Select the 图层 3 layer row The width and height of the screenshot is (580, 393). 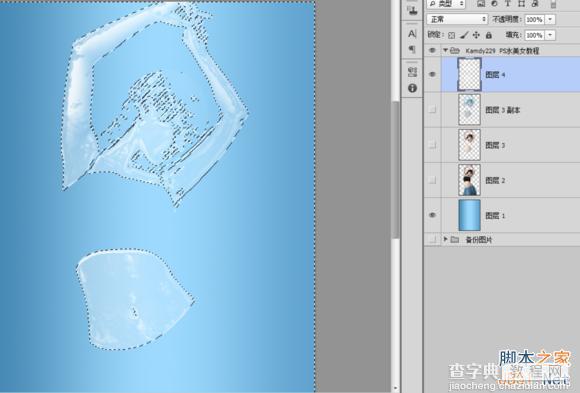[510, 145]
